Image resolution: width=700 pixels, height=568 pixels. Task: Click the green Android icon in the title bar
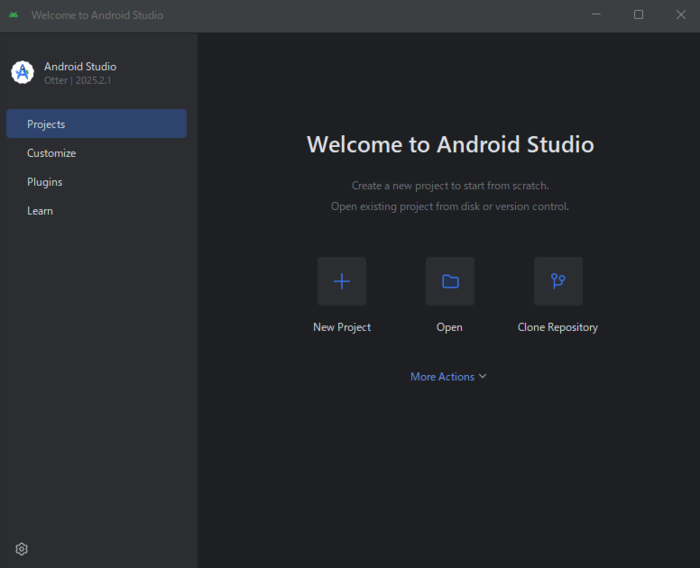14,15
